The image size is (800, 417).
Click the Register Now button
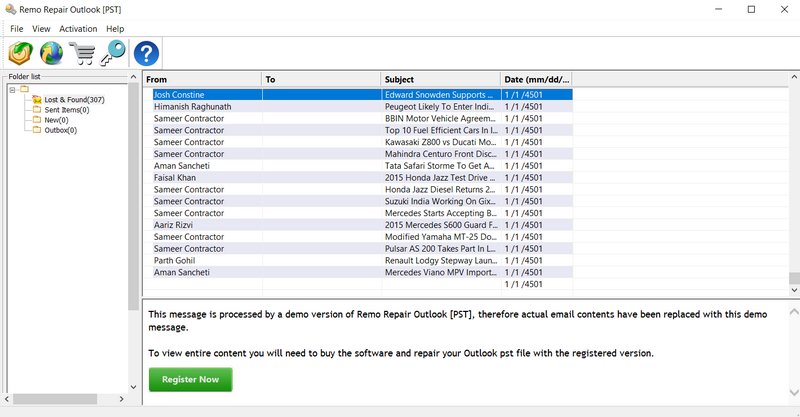tap(190, 380)
